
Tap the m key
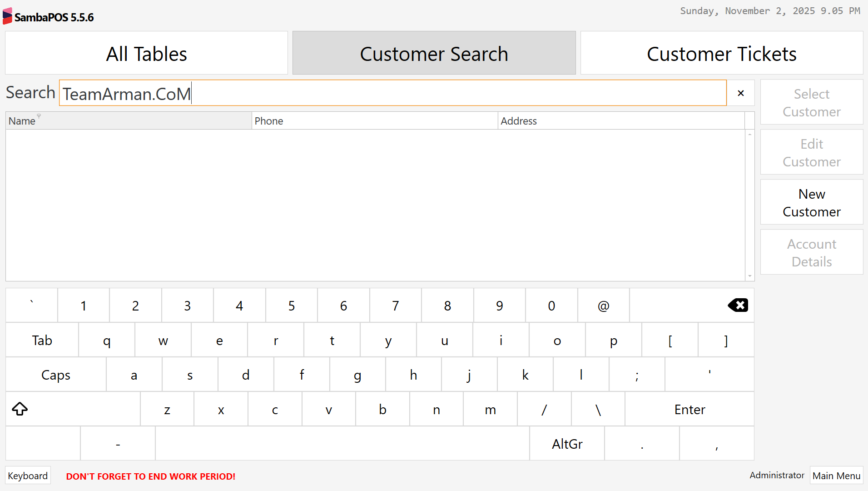(x=490, y=409)
